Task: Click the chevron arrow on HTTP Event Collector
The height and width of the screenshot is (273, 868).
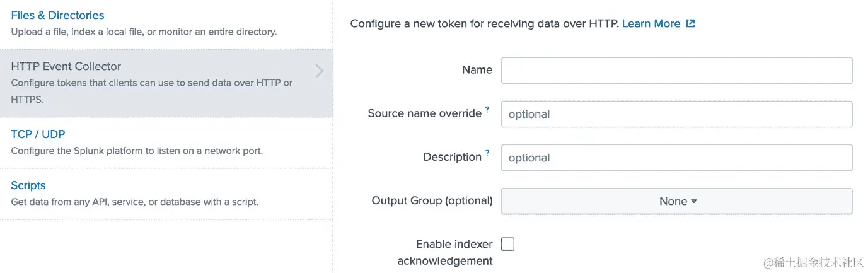Action: [x=320, y=71]
